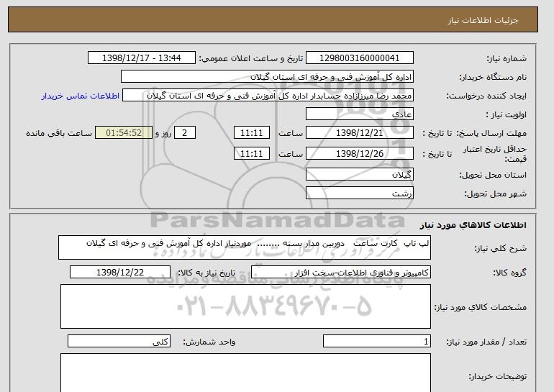Viewport: 554px width, 392px height.
Task: Click the label شهر محل تحویل
Action: [x=495, y=194]
